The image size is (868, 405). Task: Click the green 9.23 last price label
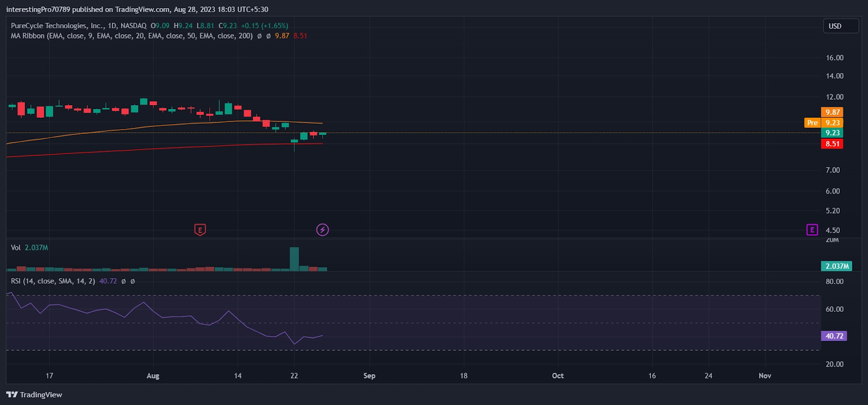832,133
